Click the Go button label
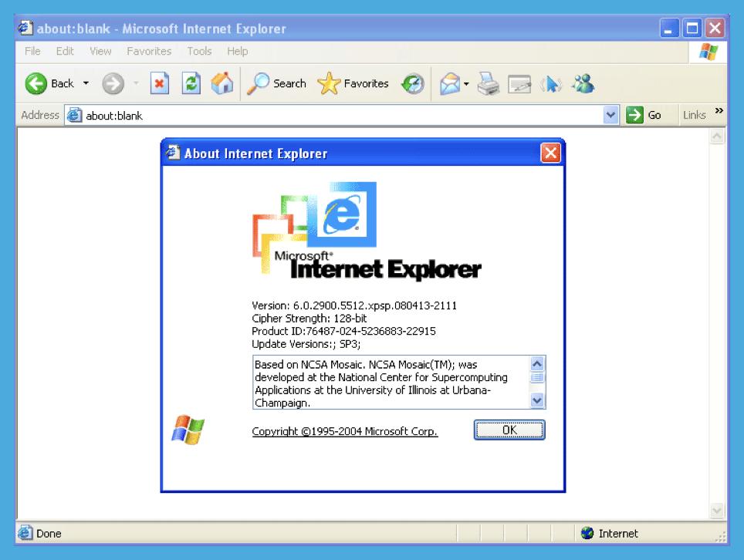744x560 pixels. pos(654,115)
